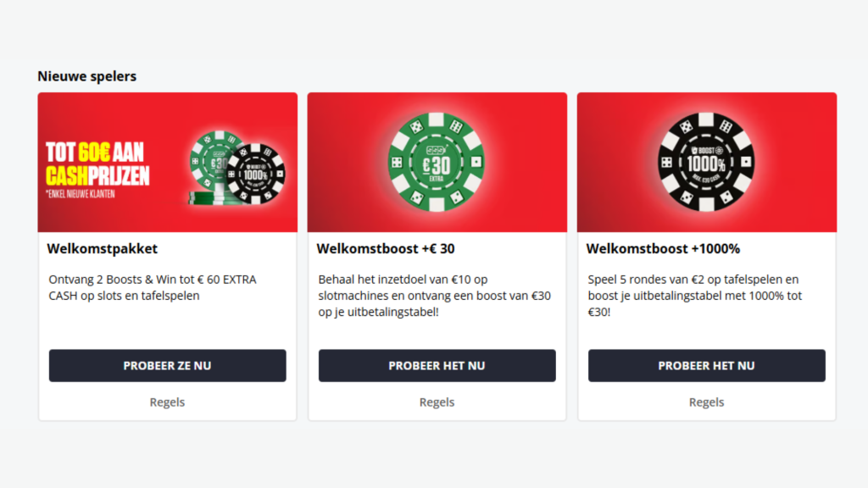Open Regels under the Welkomstboost +1000% offer

click(706, 402)
